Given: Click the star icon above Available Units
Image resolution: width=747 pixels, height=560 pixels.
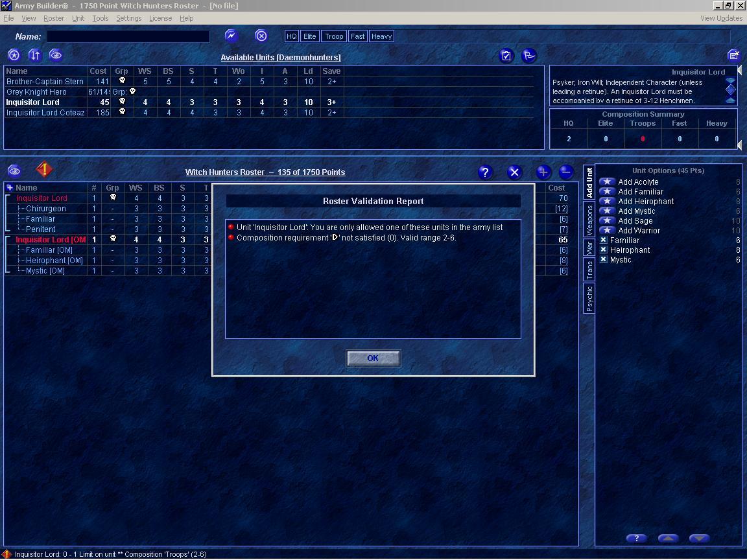Looking at the screenshot, I should (x=14, y=55).
